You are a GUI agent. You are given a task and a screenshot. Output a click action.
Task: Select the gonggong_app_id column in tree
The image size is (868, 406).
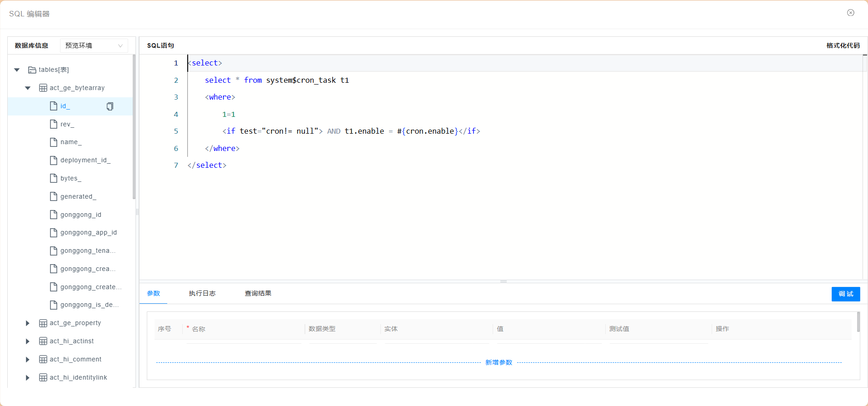click(x=88, y=232)
